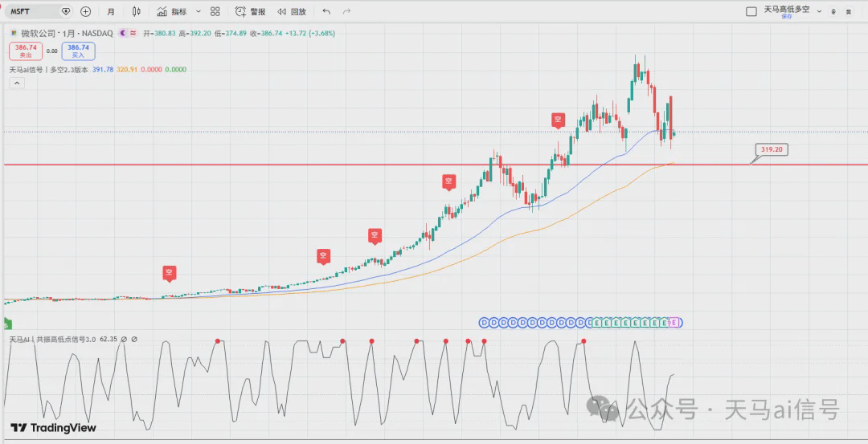The image size is (868, 444).
Task: Save the layout via 保存 link
Action: [x=787, y=17]
